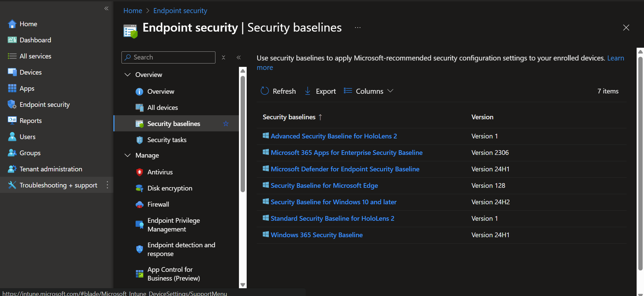
Task: Click the Firewall cloud icon
Action: point(140,204)
